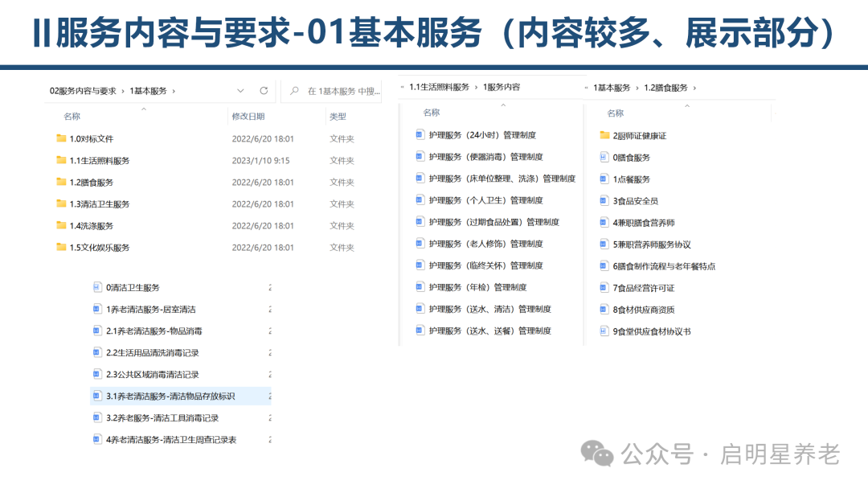The width and height of the screenshot is (868, 489).
Task: Open the address bar dropdown arrow
Action: tap(240, 90)
